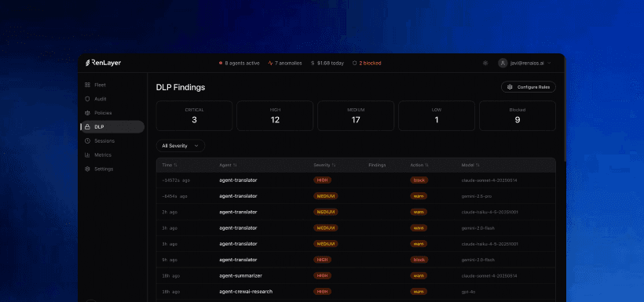Click warn badge in the gemini-2.5-pro row
This screenshot has width=644, height=302.
419,196
